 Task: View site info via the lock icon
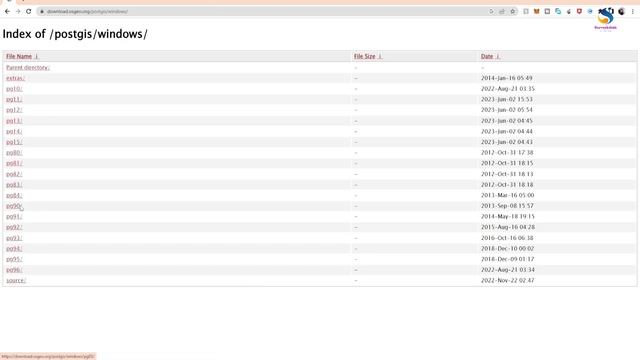click(x=42, y=11)
